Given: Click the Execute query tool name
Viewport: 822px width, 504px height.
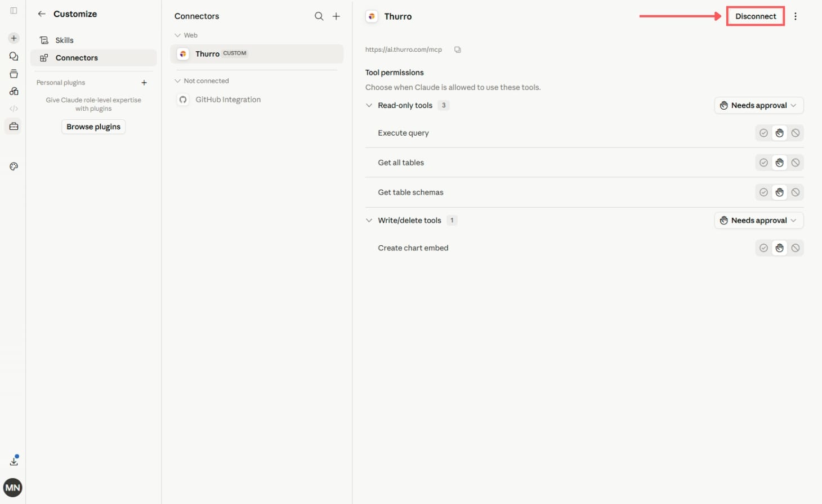Looking at the screenshot, I should click(x=403, y=133).
